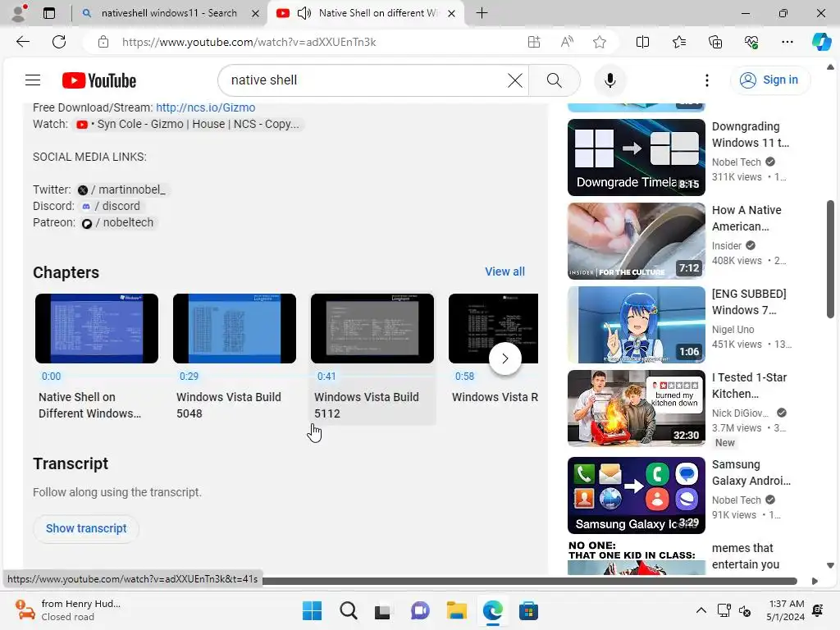Advance chapters with next arrow
This screenshot has width=840, height=630.
click(504, 358)
